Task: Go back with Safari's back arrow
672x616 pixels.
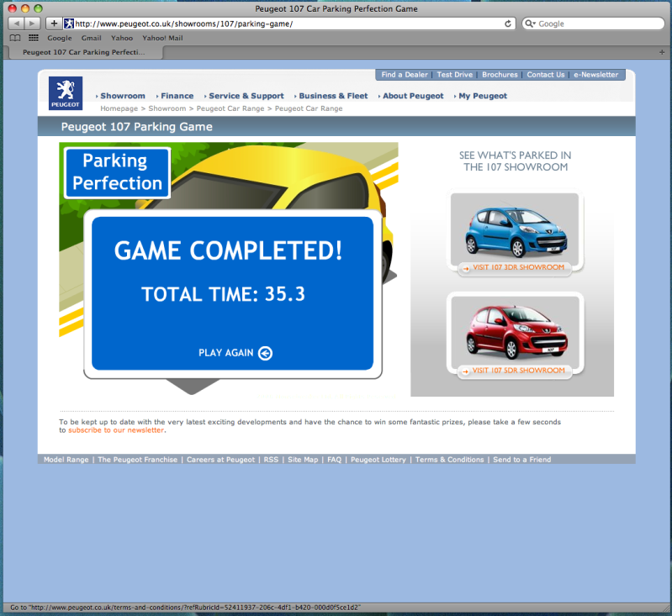Action: coord(16,24)
